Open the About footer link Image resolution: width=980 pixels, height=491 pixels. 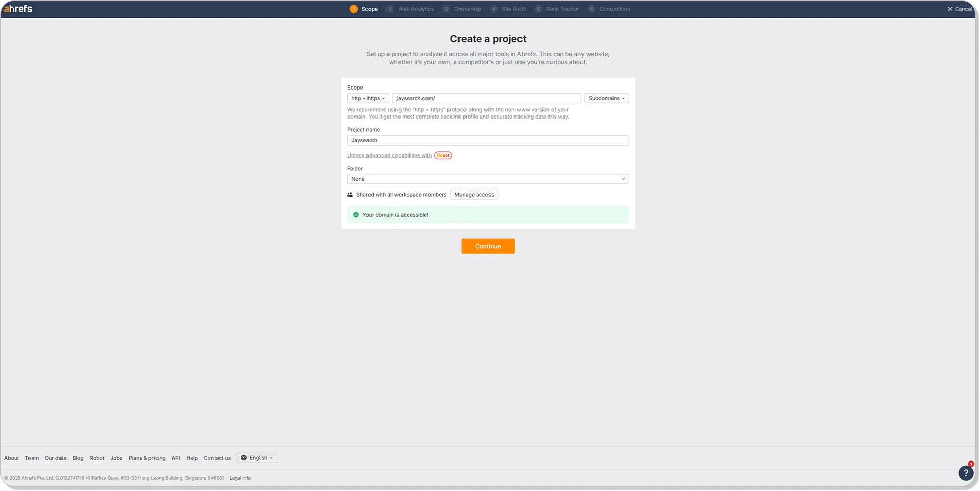click(x=11, y=458)
